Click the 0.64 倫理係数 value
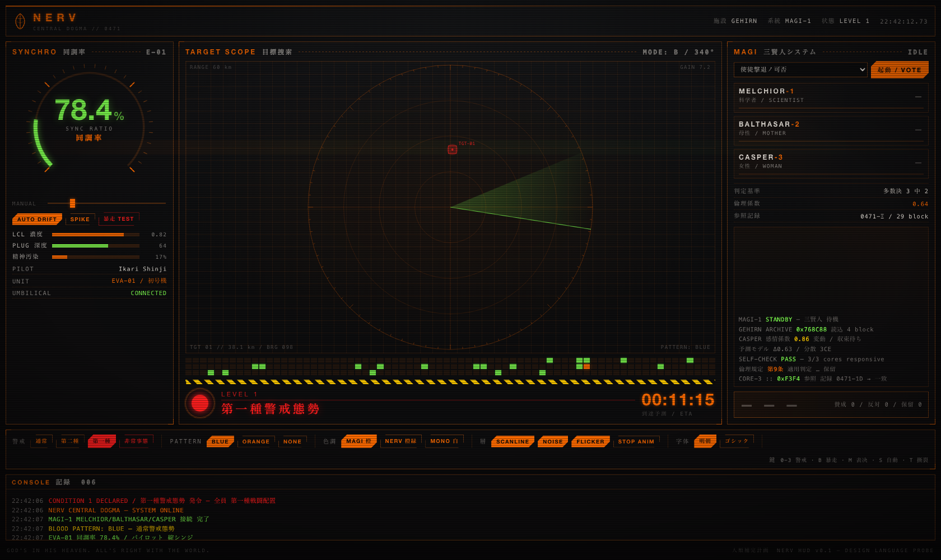The height and width of the screenshot is (560, 941). click(920, 204)
